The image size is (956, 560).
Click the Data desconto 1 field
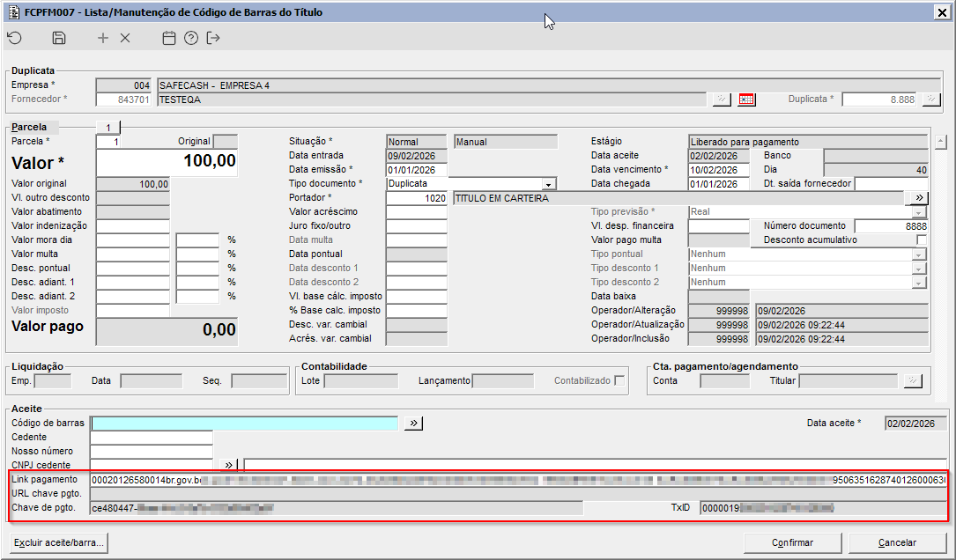pos(417,269)
